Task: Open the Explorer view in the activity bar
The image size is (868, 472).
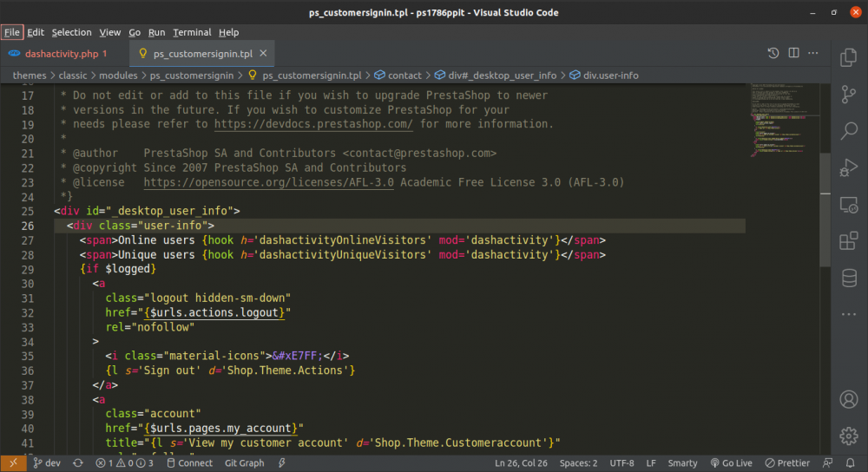Action: [x=849, y=57]
